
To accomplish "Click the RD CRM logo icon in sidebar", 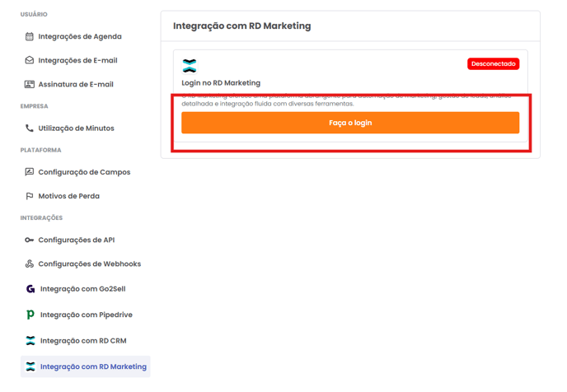I will [x=30, y=340].
